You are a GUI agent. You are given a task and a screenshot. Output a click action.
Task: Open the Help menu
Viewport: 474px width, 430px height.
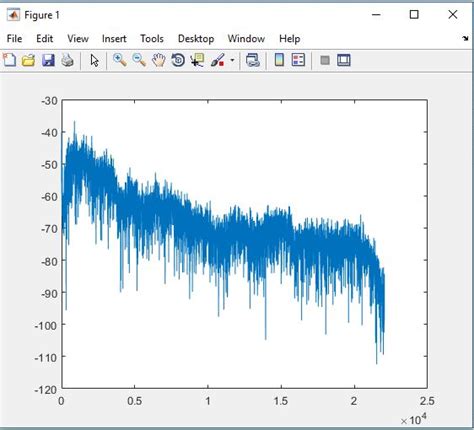coord(290,39)
